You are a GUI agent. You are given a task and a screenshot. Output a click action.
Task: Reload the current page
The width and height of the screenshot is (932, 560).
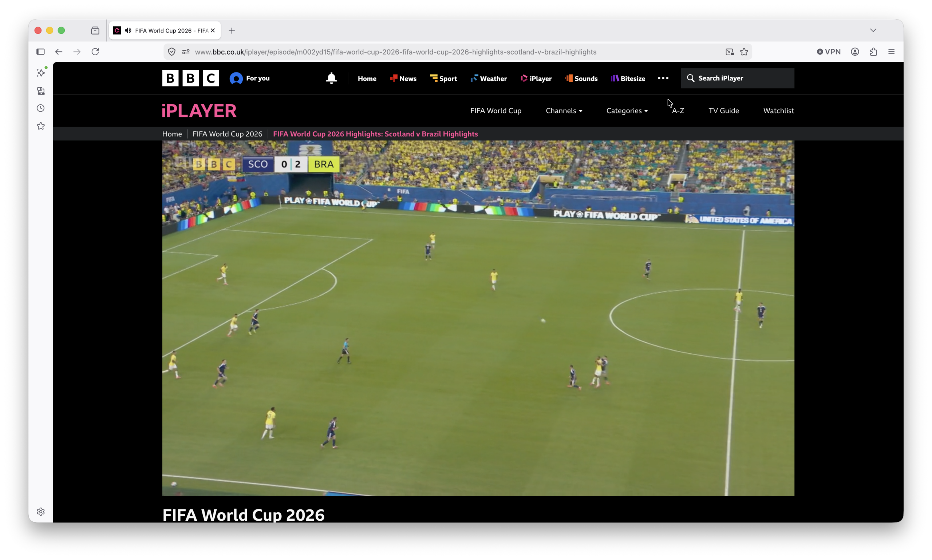(95, 52)
